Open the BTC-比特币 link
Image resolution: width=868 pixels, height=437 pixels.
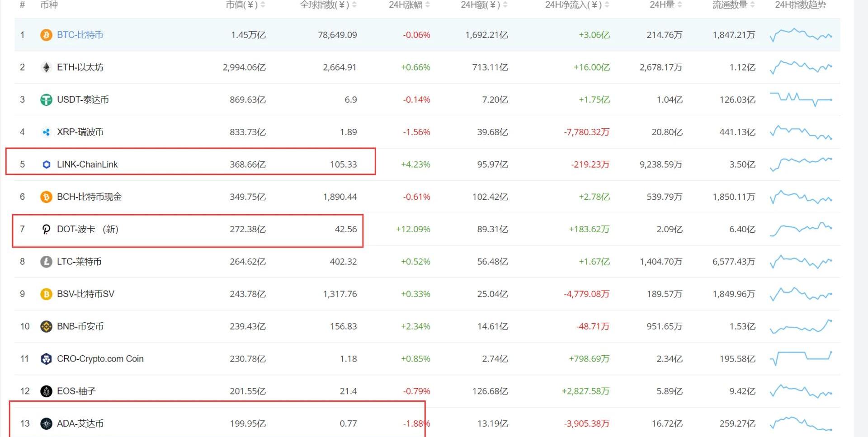[x=80, y=35]
